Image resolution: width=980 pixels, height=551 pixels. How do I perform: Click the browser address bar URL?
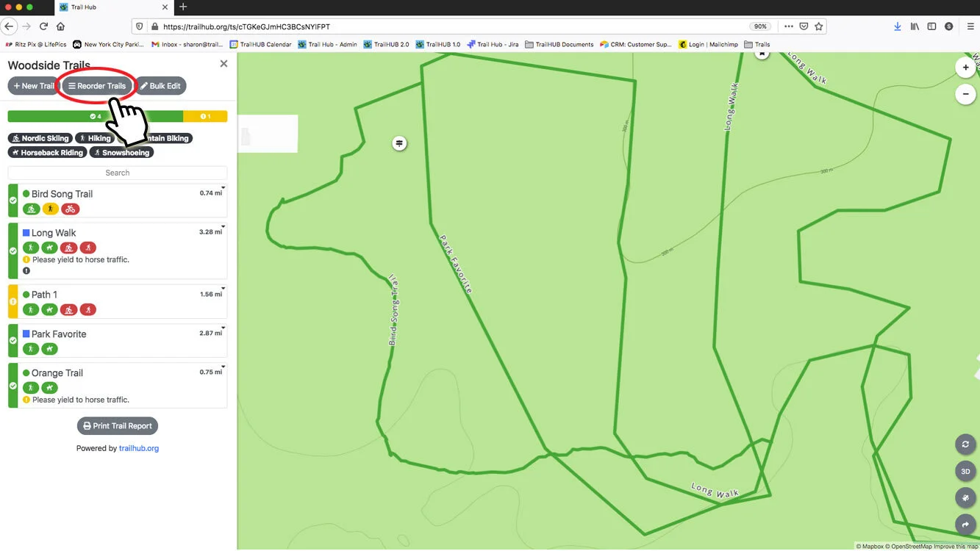point(246,26)
